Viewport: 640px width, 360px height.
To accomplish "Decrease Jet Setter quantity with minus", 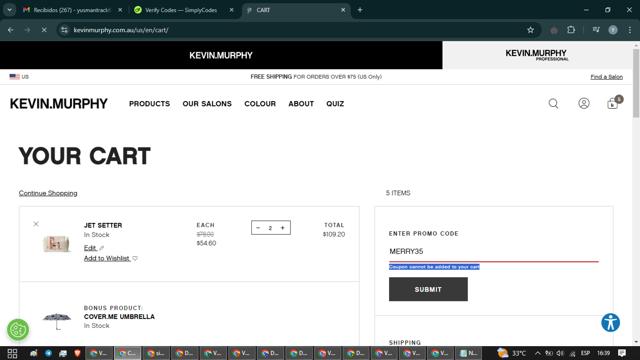I will [x=258, y=228].
